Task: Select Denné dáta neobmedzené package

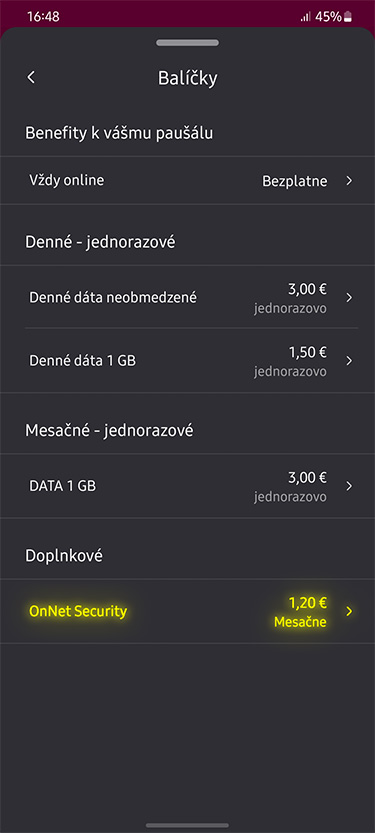Action: pyautogui.click(x=188, y=297)
